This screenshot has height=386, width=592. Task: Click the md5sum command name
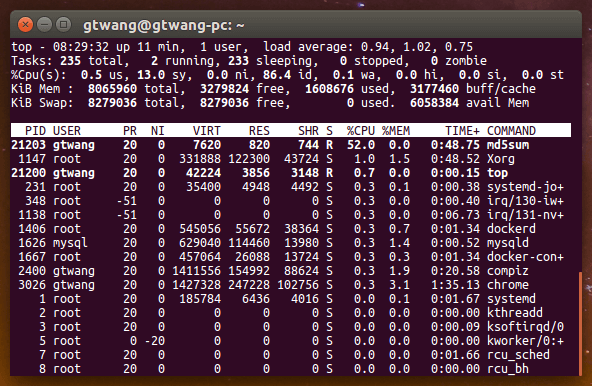pos(508,145)
